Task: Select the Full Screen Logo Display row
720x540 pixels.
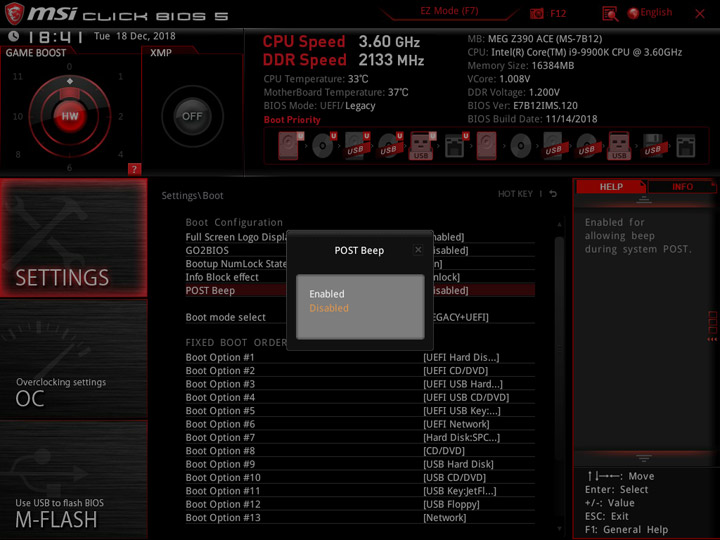Action: [x=360, y=237]
